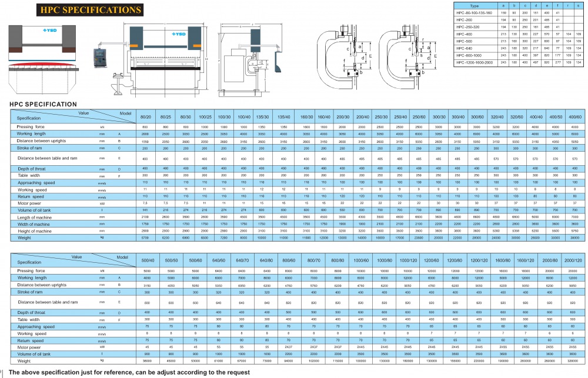588x378 pixels.
Task: Click 'Weight' label in the 80/20 table
Action: (x=24, y=237)
